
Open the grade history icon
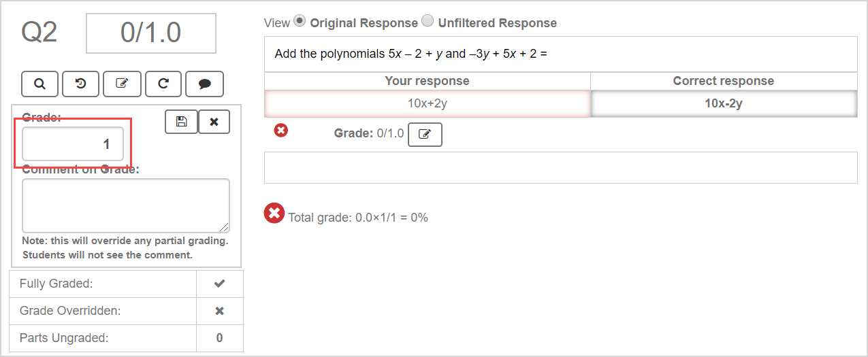80,84
